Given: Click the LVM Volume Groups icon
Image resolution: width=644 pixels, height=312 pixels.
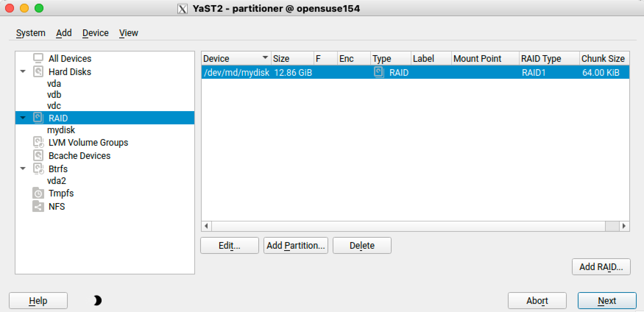Looking at the screenshot, I should pyautogui.click(x=38, y=142).
